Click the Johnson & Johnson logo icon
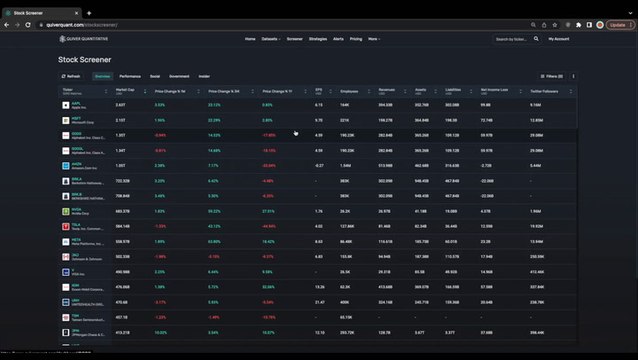This screenshot has width=638, height=360. (x=66, y=257)
